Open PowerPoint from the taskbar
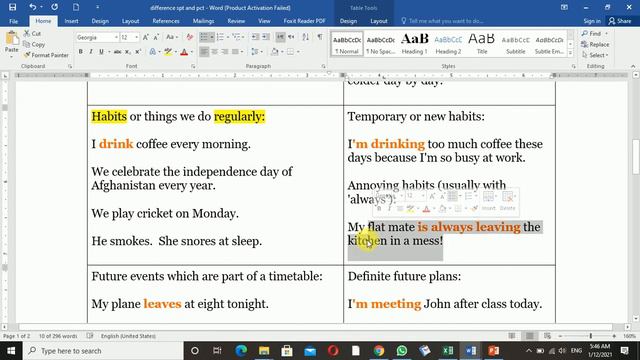 point(493,351)
